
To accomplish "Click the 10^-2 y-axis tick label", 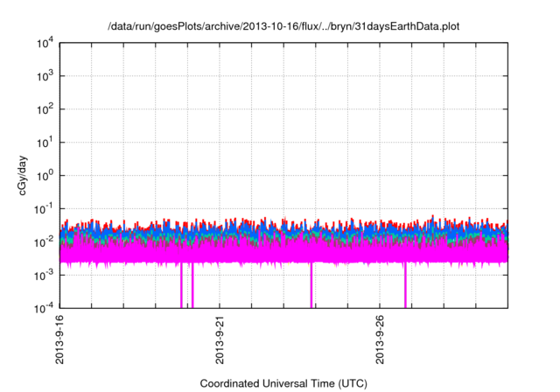I will tap(44, 242).
